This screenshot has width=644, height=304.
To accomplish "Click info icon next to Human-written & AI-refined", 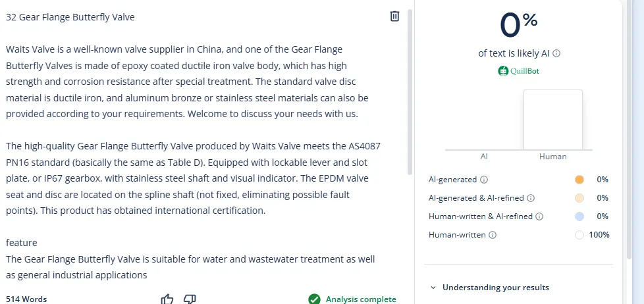I will pos(539,216).
